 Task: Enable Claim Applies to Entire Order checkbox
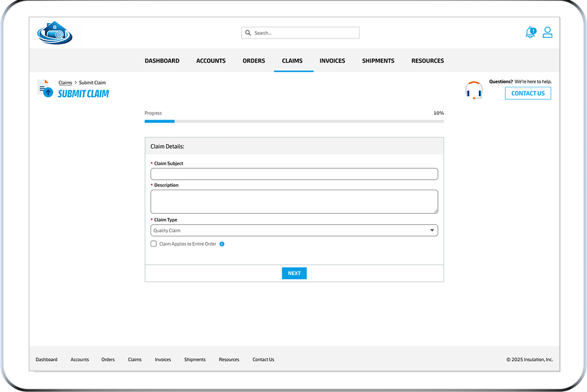pyautogui.click(x=154, y=244)
